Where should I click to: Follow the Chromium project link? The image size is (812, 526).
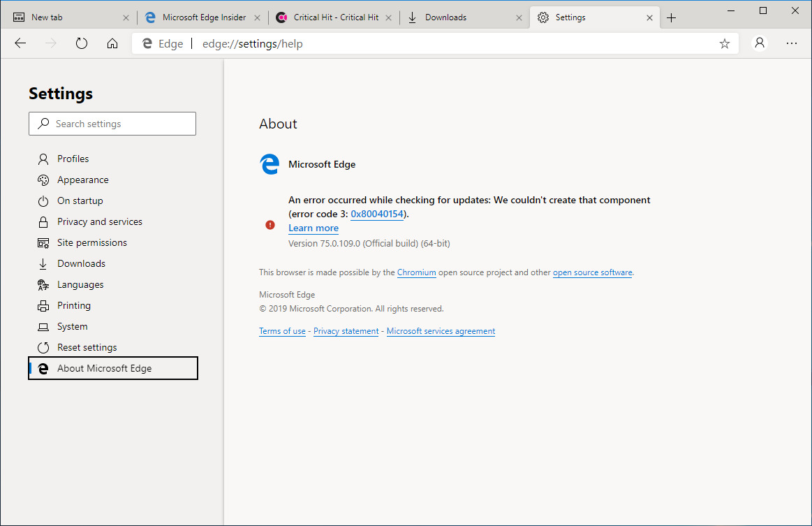click(416, 272)
